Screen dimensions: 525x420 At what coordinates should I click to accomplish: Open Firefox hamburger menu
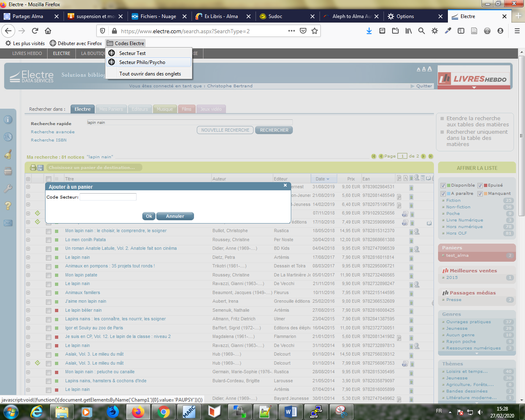click(517, 31)
